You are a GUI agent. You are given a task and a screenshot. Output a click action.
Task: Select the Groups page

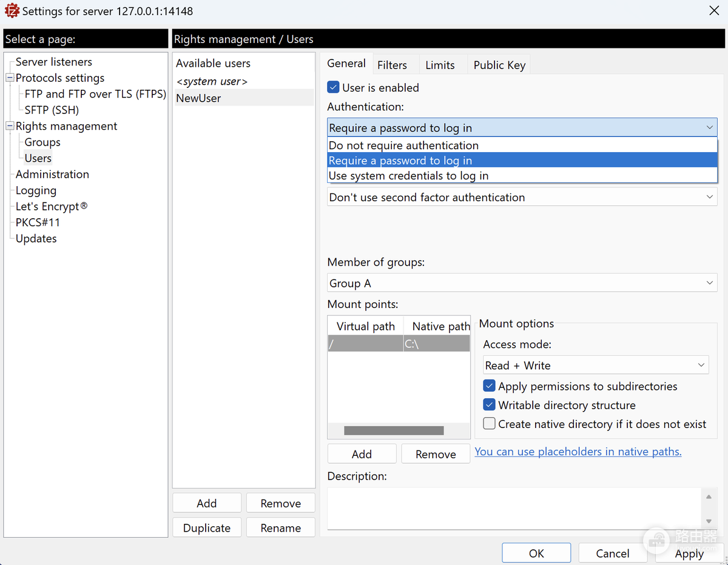pos(42,142)
